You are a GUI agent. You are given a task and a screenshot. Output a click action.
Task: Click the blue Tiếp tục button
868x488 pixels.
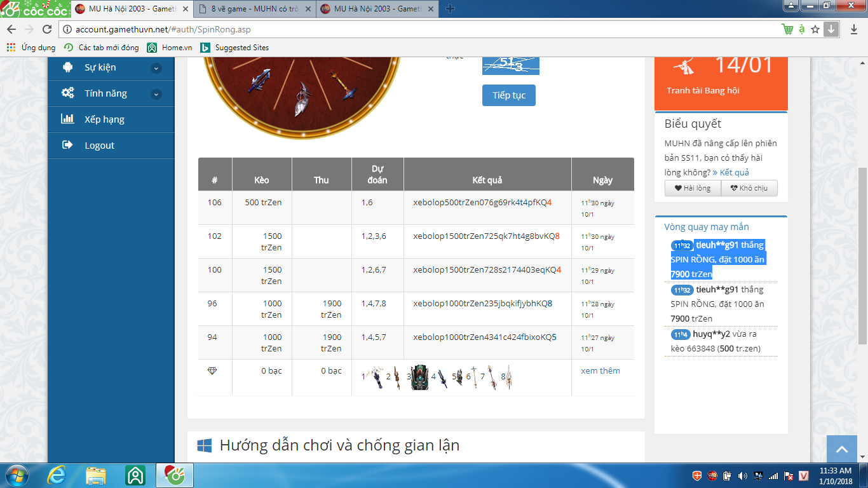pos(508,95)
